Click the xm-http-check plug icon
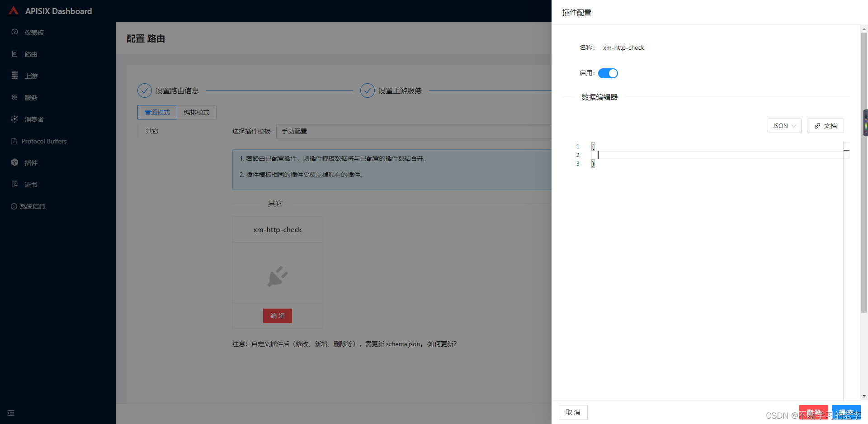Image resolution: width=868 pixels, height=424 pixels. pyautogui.click(x=278, y=276)
